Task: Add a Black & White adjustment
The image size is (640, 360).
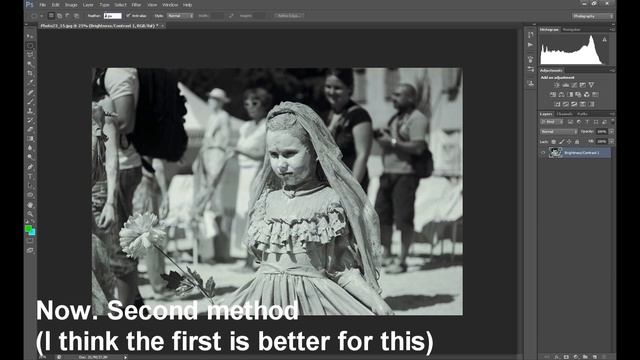Action: point(570,94)
